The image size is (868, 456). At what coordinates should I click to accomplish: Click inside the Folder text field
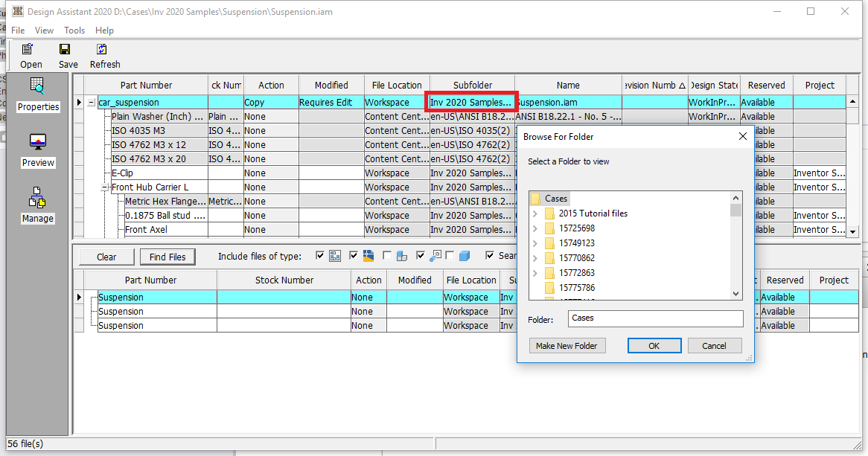[655, 318]
